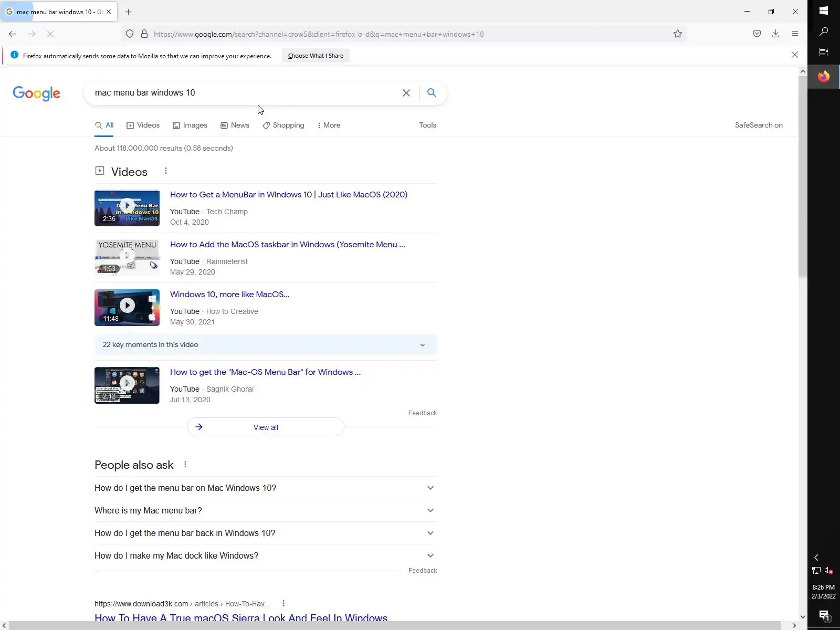Open a new browser tab
Image resolution: width=840 pixels, height=630 pixels.
[129, 12]
